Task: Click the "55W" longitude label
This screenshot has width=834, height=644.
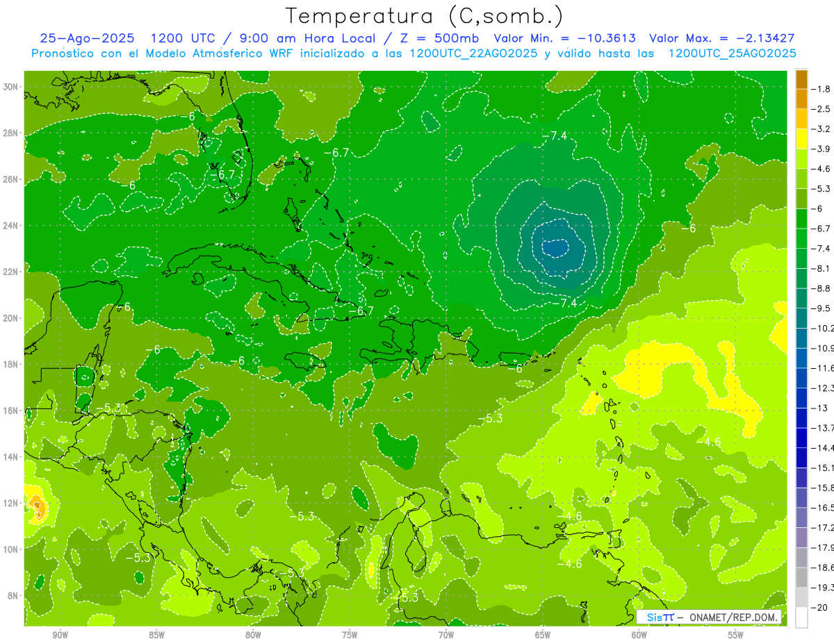Action: (736, 635)
